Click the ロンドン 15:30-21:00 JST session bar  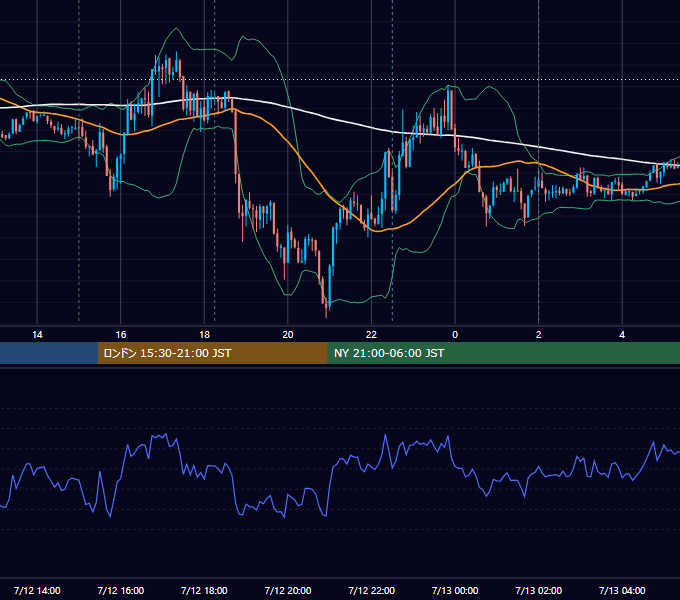pos(212,353)
